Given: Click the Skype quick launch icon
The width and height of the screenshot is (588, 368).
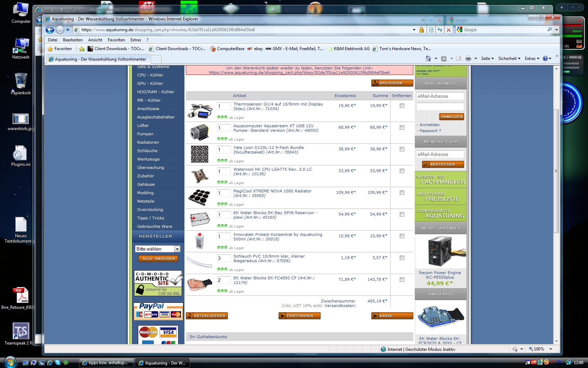Looking at the screenshot, I should tap(57, 363).
